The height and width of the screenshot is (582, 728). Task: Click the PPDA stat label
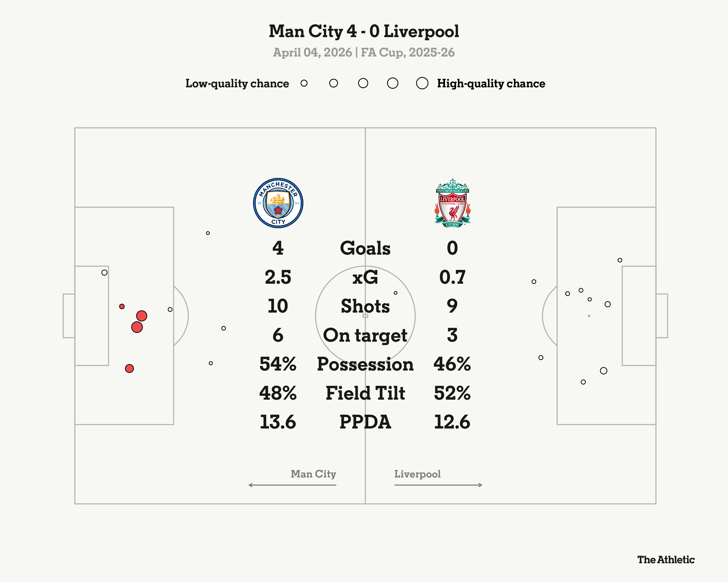point(365,422)
